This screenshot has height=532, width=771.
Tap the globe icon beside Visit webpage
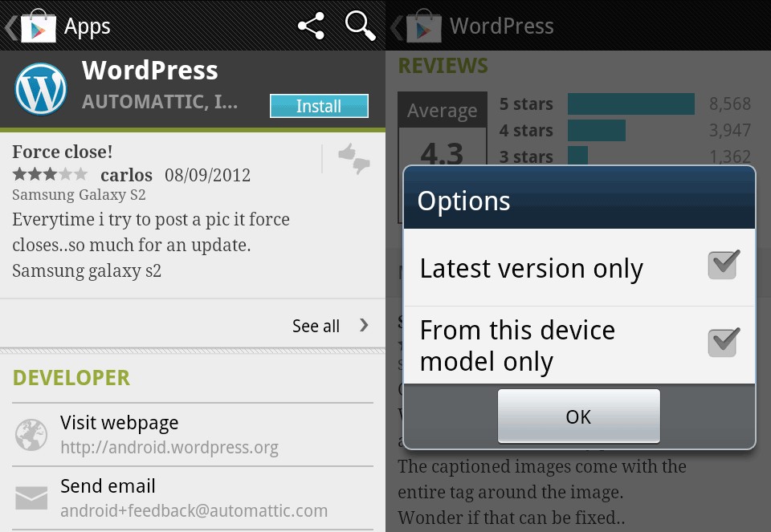31,435
